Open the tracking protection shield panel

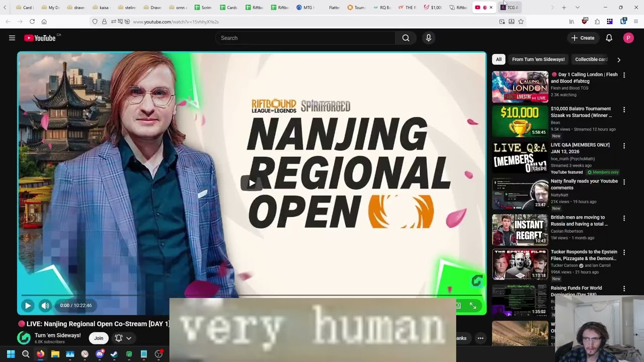[95, 22]
